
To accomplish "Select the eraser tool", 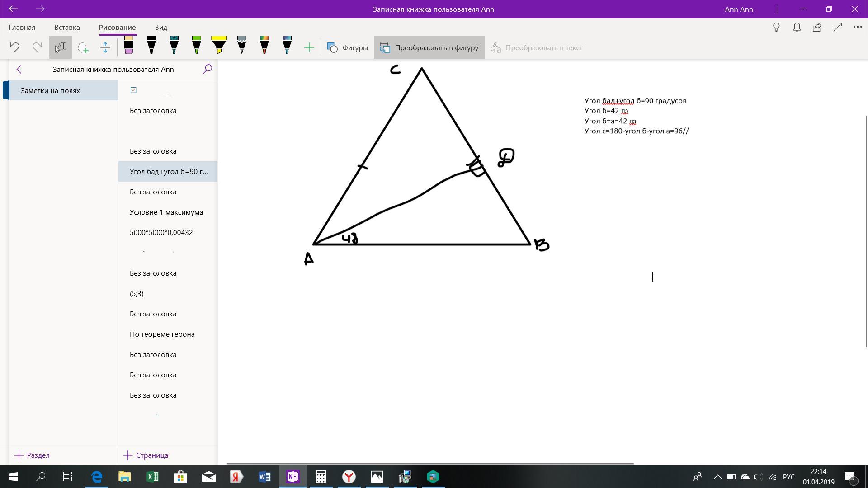I will click(128, 46).
